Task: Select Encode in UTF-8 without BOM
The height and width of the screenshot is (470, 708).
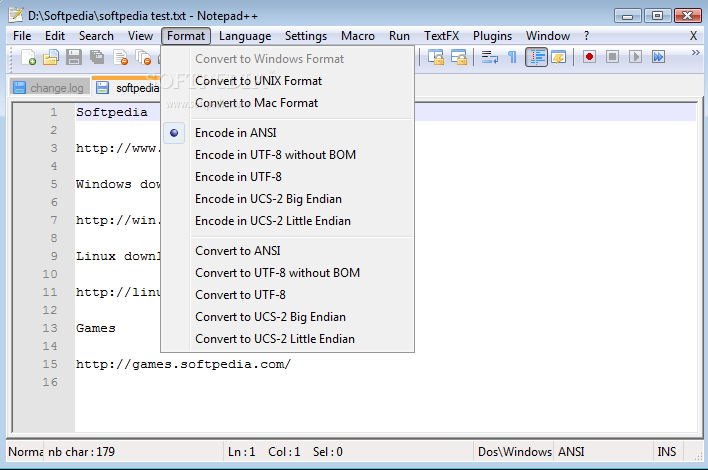Action: 288,155
